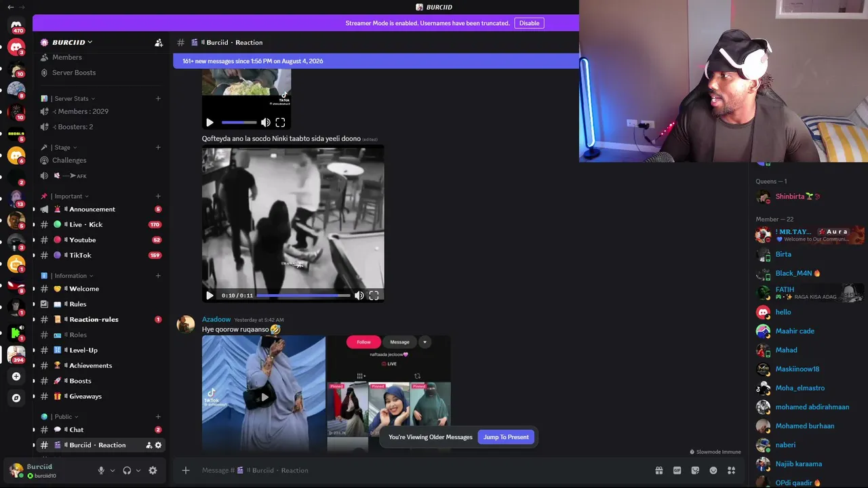This screenshot has height=488, width=868.
Task: Go forward using the forward arrow
Action: [22, 7]
